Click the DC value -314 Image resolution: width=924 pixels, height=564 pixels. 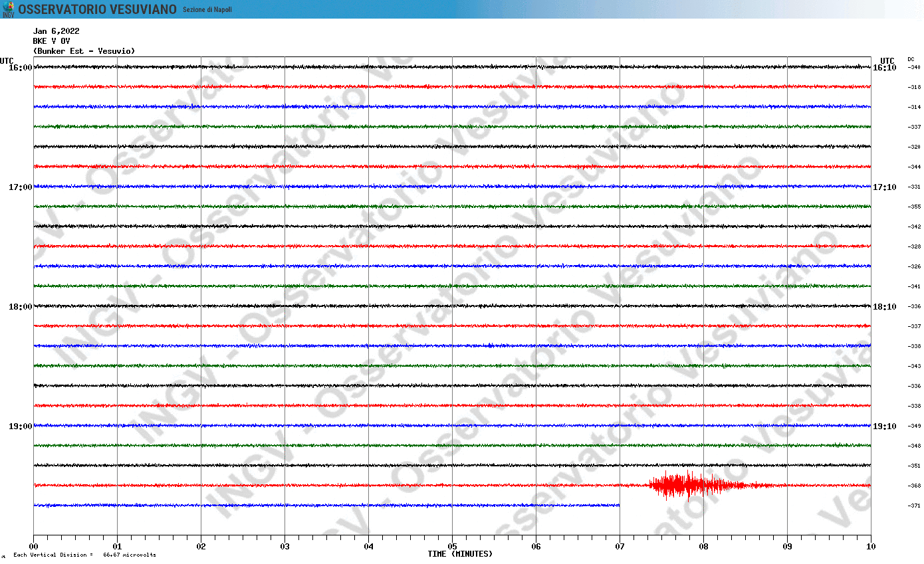pyautogui.click(x=915, y=107)
